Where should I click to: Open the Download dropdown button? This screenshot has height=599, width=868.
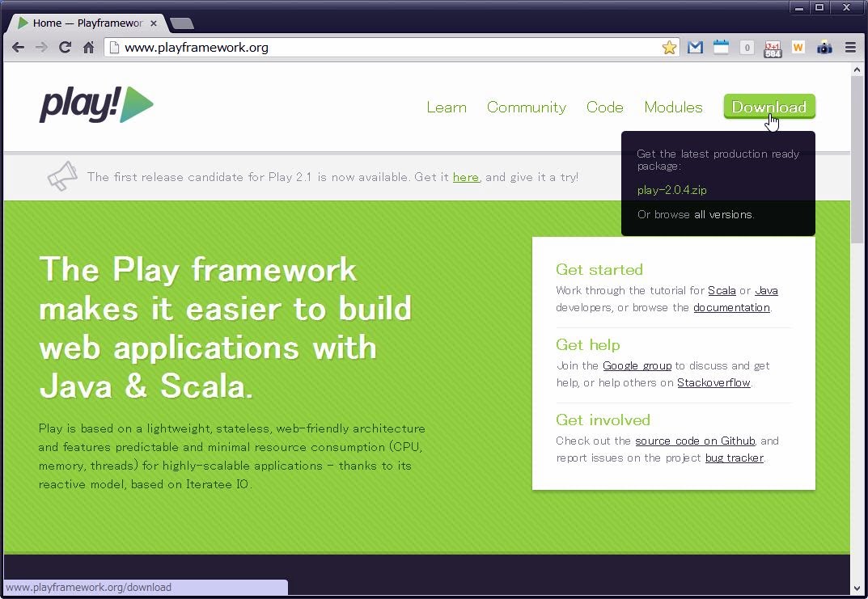click(768, 107)
